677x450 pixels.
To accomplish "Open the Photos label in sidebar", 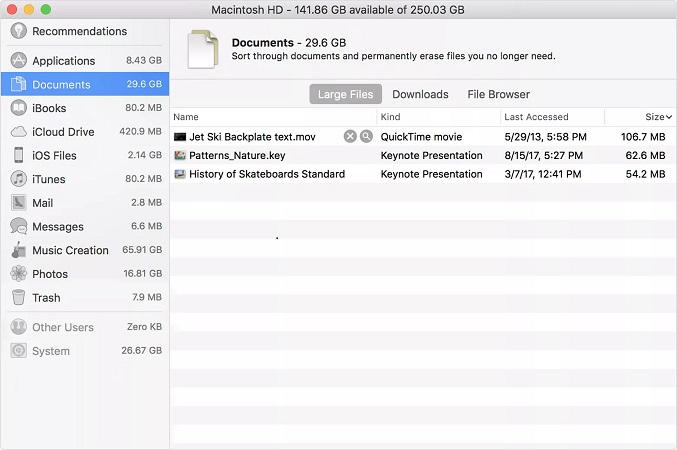I will tap(50, 274).
